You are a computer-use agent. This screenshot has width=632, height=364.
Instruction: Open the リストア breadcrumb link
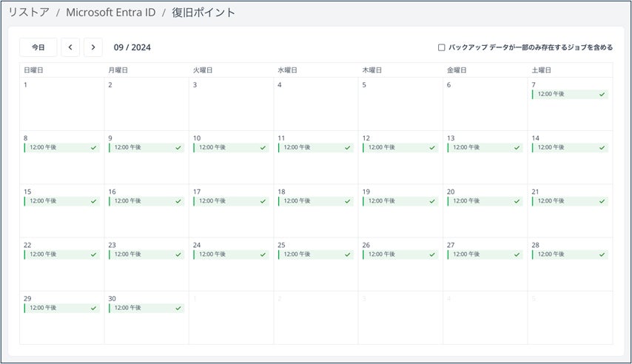[x=30, y=13]
